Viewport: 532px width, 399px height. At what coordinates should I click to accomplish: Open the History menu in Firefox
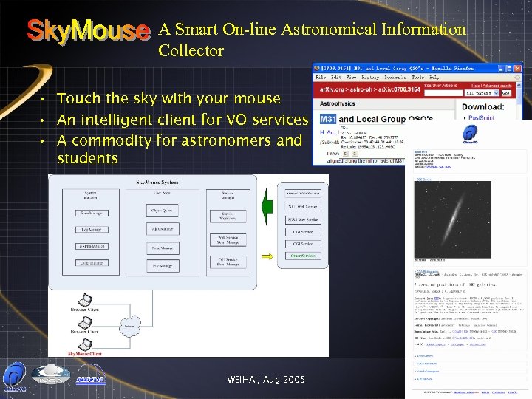370,78
